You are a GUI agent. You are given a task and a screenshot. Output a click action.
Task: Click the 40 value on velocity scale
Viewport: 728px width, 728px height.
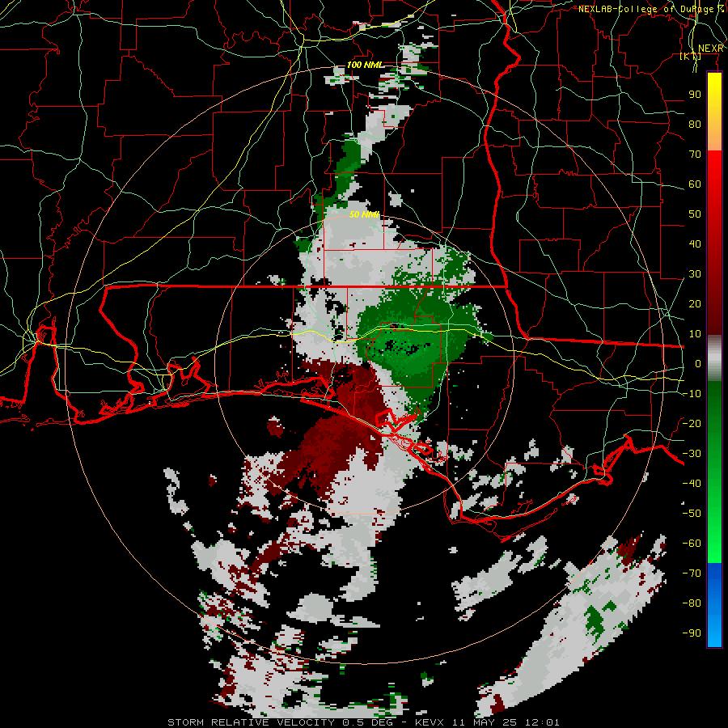pos(695,244)
